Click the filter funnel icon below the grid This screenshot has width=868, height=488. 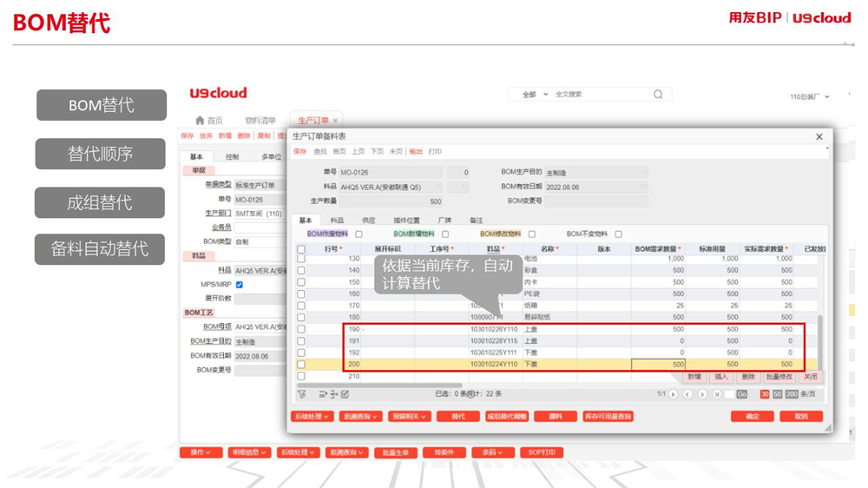tap(302, 394)
